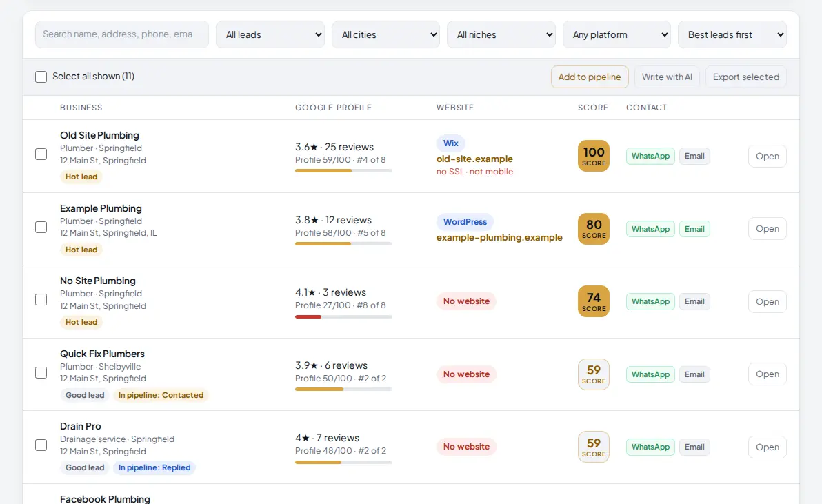The width and height of the screenshot is (822, 504).
Task: Tick the Select all shown checkbox
Action: [x=41, y=77]
